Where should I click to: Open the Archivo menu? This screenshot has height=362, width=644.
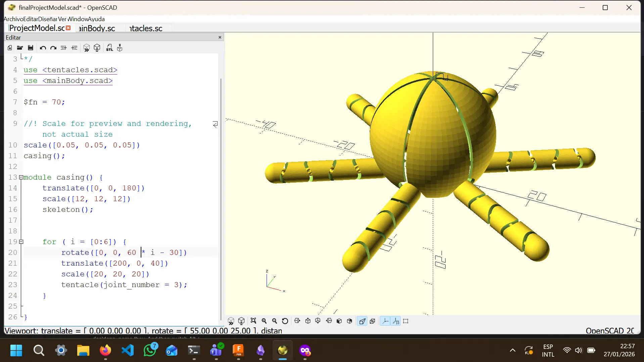(x=13, y=19)
